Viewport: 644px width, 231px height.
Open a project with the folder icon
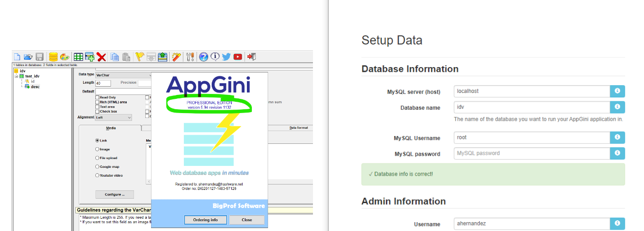point(28,57)
